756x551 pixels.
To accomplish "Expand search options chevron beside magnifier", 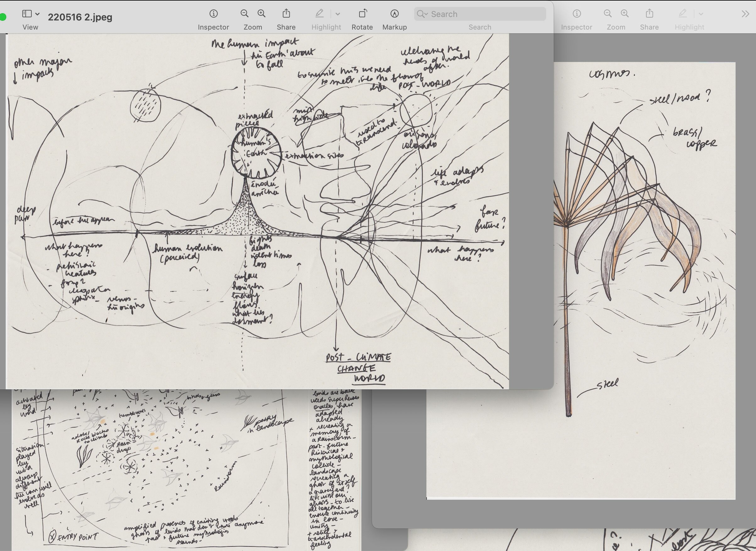I will 426,14.
